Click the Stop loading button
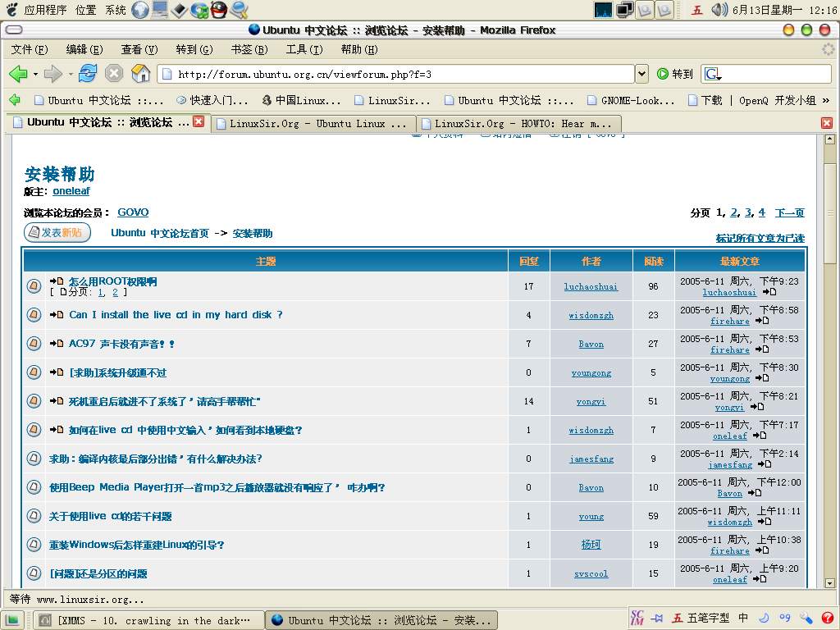Screen dimensions: 840x630 pos(113,73)
